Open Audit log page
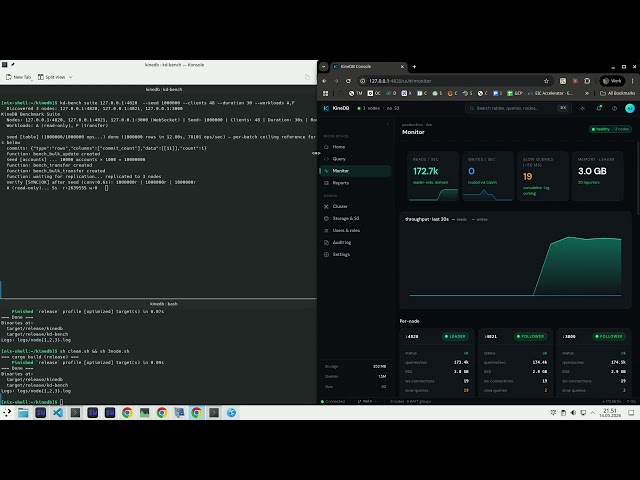 355,242
